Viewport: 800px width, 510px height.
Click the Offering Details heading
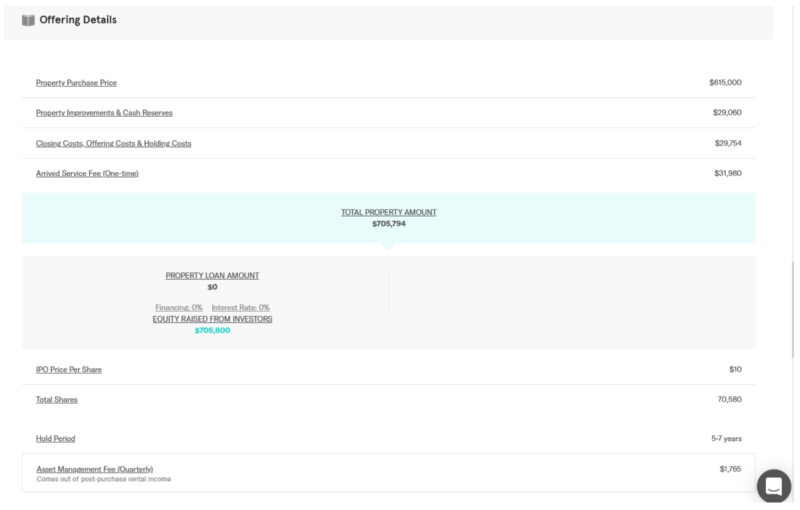click(78, 20)
